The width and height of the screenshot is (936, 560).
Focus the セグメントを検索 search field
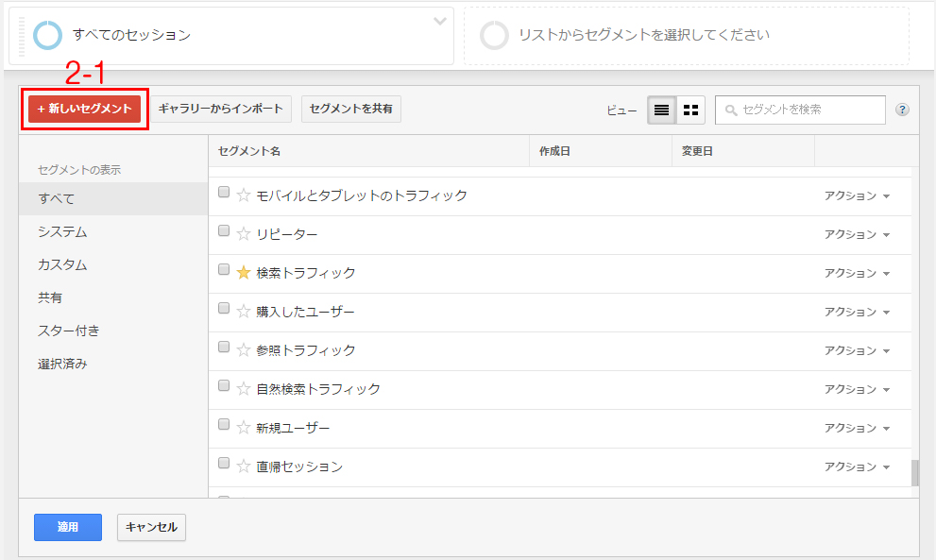800,110
